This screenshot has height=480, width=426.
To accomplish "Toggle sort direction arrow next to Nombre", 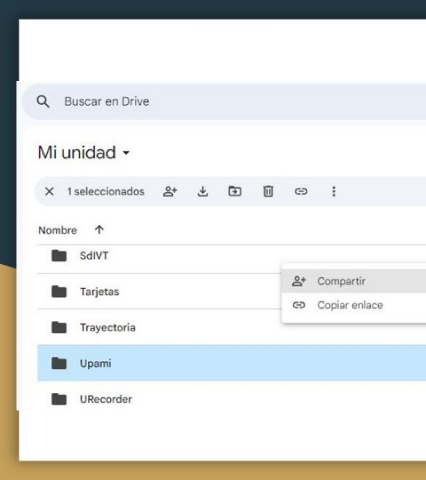I will pyautogui.click(x=99, y=230).
